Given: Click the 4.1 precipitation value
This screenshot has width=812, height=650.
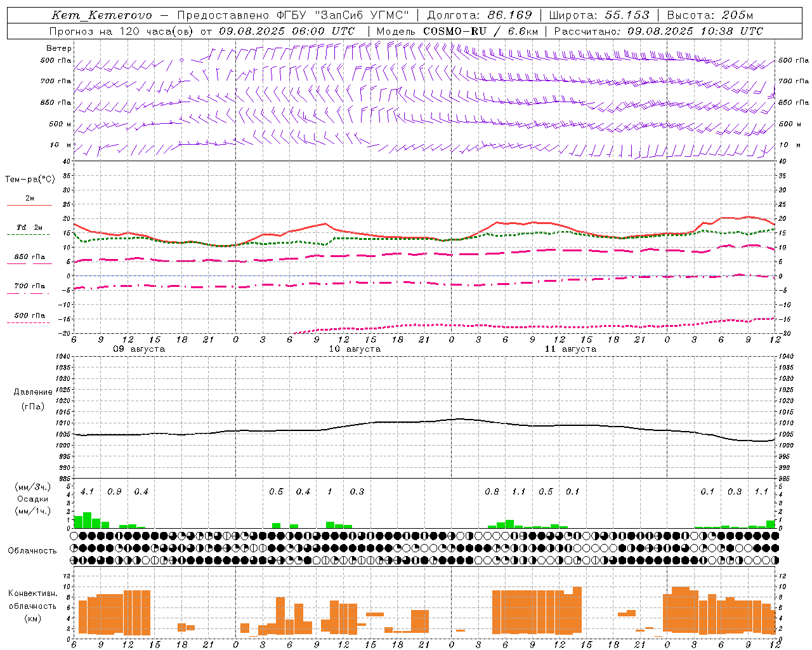Looking at the screenshot, I should point(87,492).
